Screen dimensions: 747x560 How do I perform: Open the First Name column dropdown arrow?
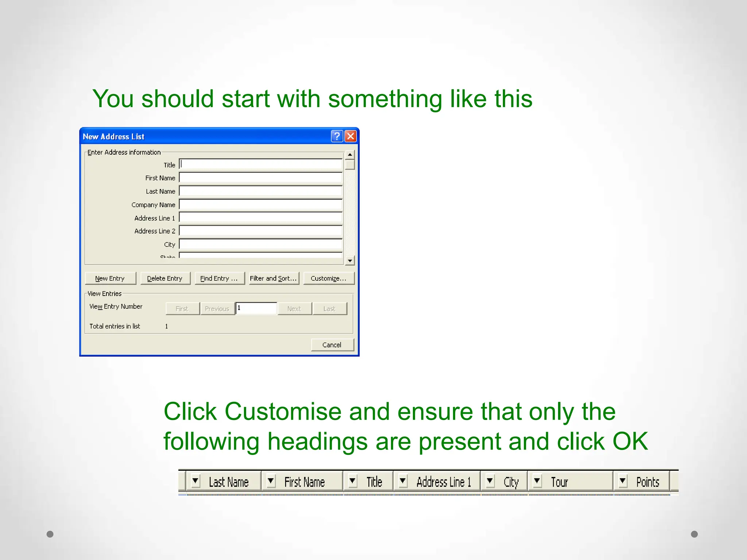[271, 481]
